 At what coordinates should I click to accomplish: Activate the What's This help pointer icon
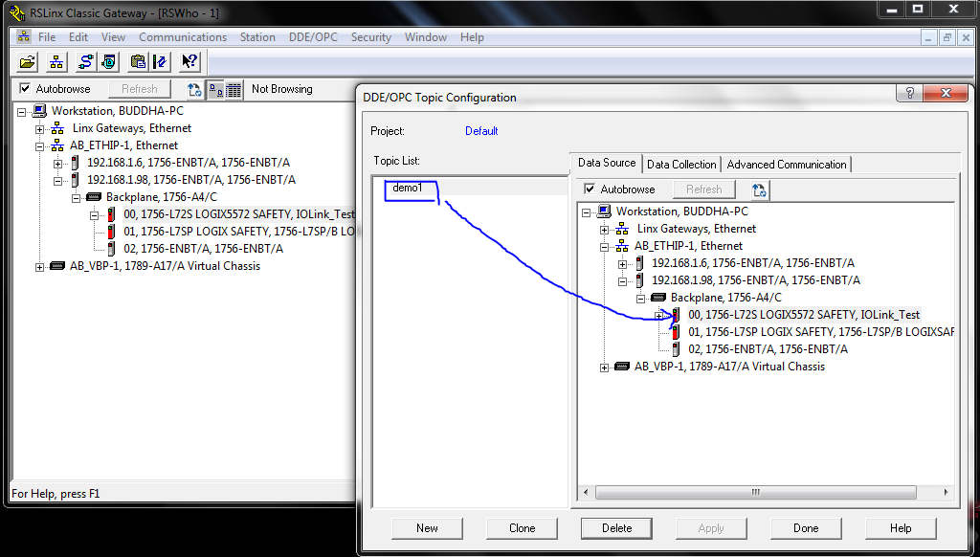point(189,62)
